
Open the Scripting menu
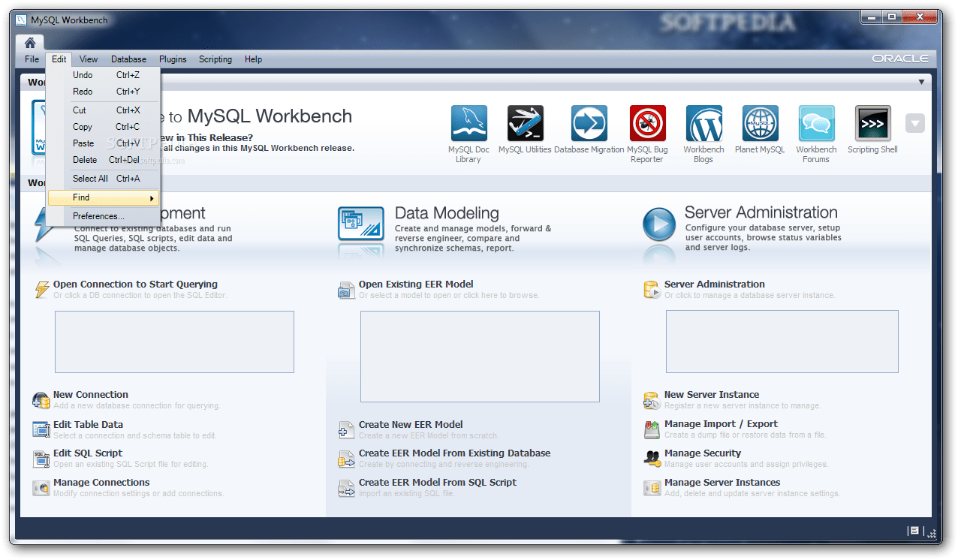[215, 59]
